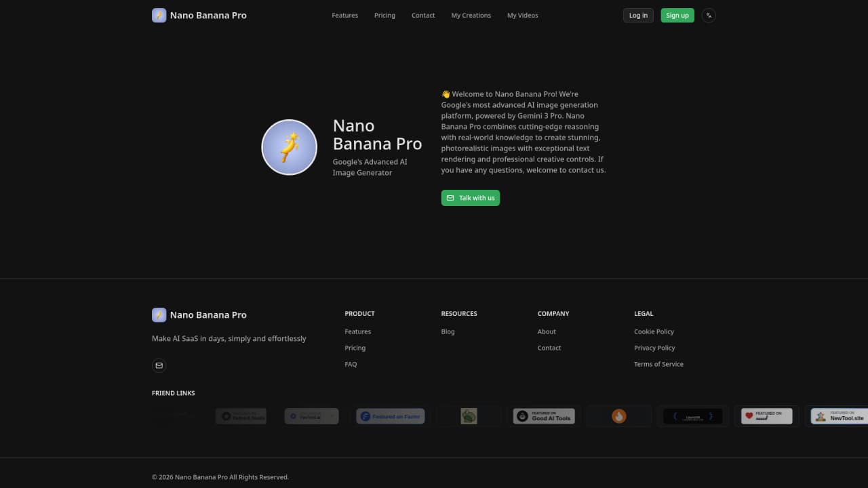
Task: Click the 2026 copyright notice text
Action: click(220, 477)
